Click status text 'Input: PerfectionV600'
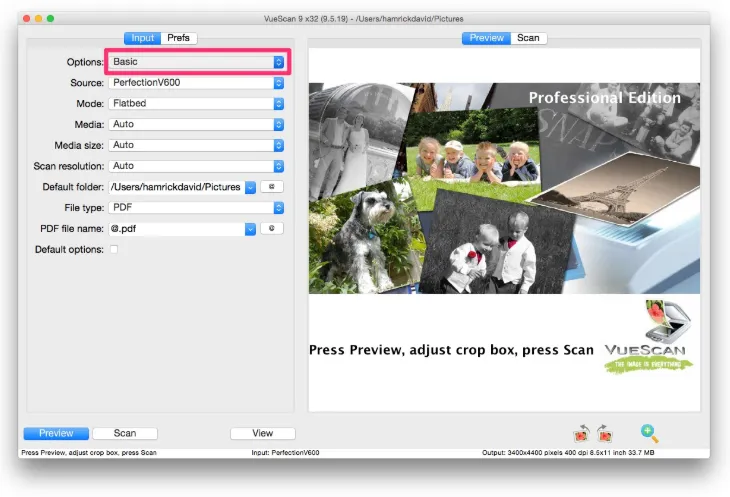Image resolution: width=730 pixels, height=497 pixels. pos(285,452)
